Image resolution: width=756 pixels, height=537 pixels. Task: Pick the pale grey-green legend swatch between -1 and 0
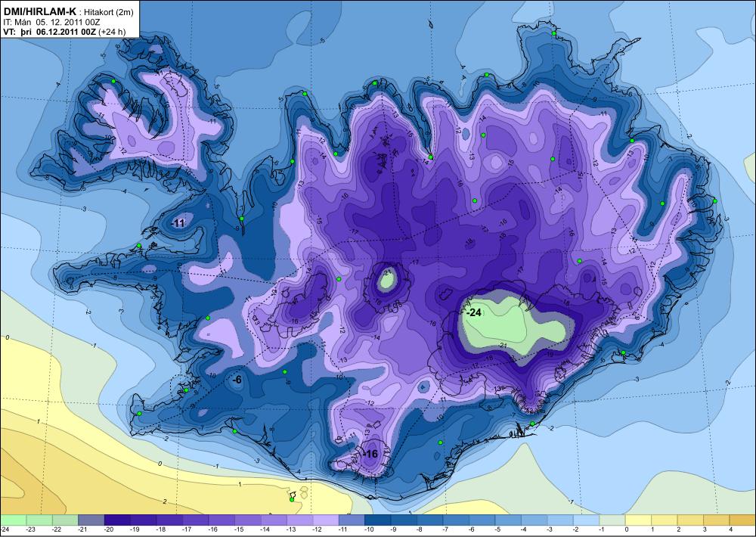[613, 520]
